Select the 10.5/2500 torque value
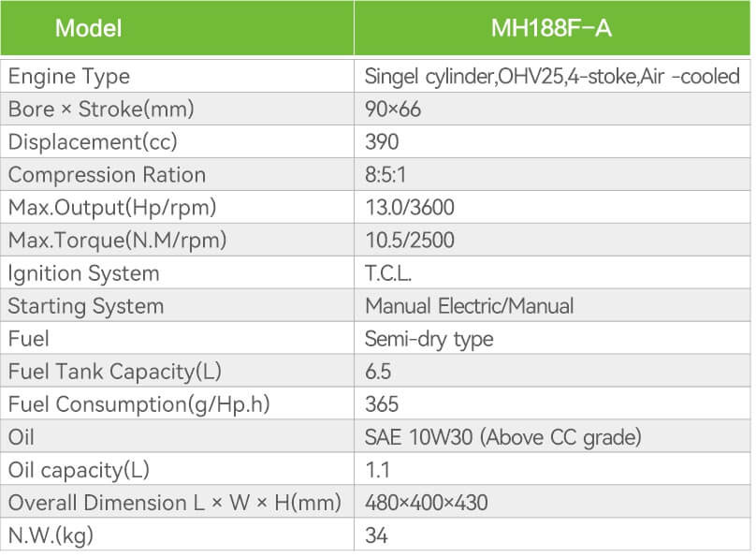The image size is (756, 557). [x=410, y=241]
